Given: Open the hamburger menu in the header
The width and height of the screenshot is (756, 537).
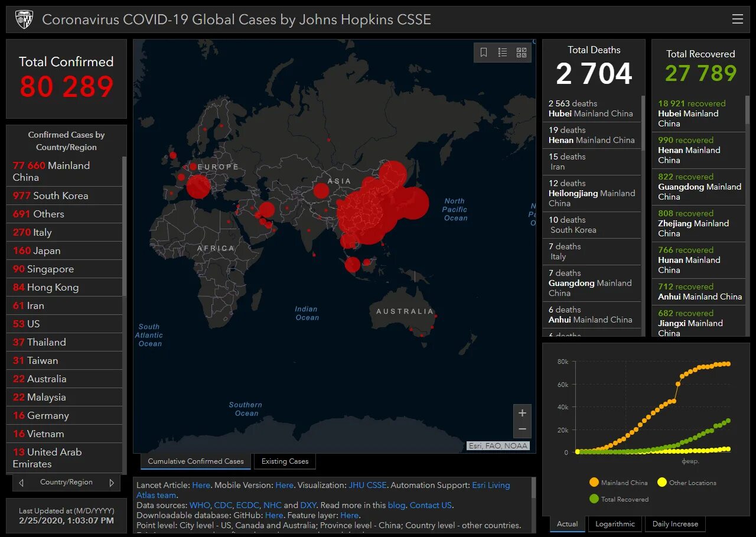Looking at the screenshot, I should [737, 19].
